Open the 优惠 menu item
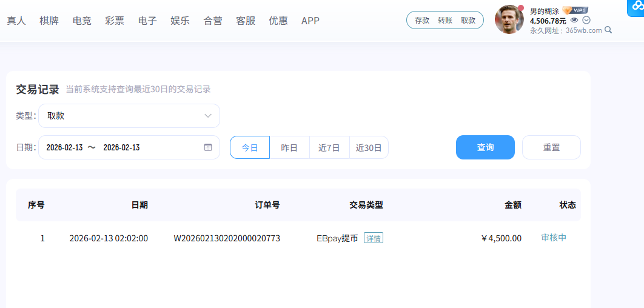The width and height of the screenshot is (644, 308). tap(278, 21)
